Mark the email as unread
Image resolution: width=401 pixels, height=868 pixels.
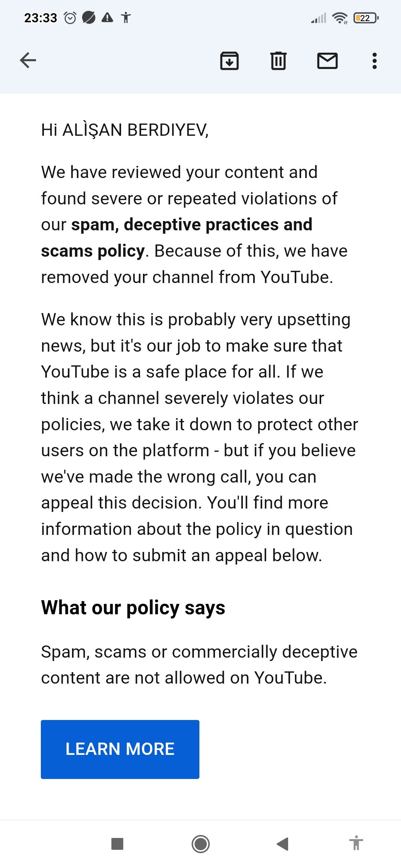click(x=327, y=61)
